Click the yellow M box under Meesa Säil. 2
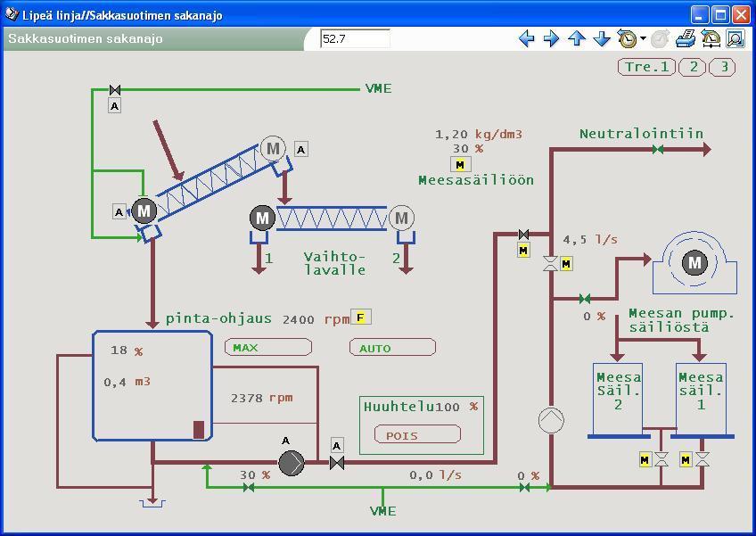This screenshot has width=756, height=536. click(x=645, y=460)
